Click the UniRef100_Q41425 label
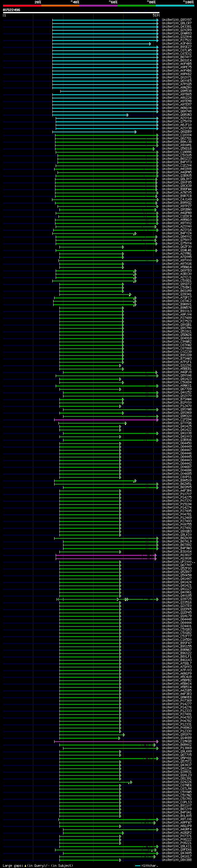Viewport: 197px width, 868px height. click(x=176, y=426)
